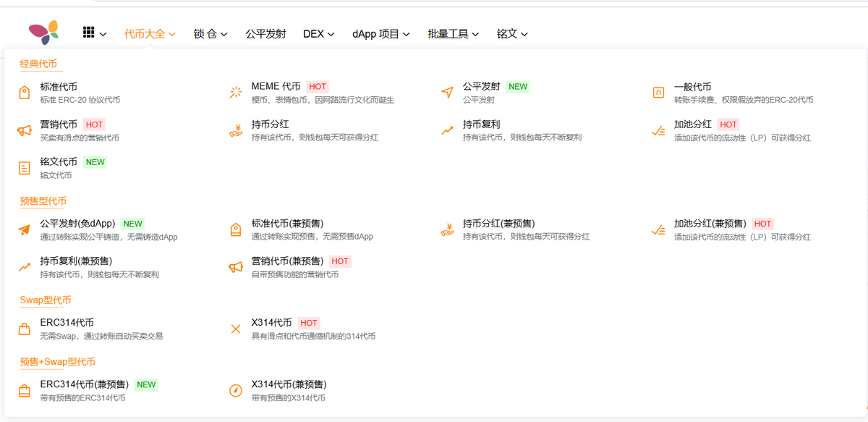Click the X314代币 cross icon
This screenshot has width=868, height=422.
(x=235, y=329)
